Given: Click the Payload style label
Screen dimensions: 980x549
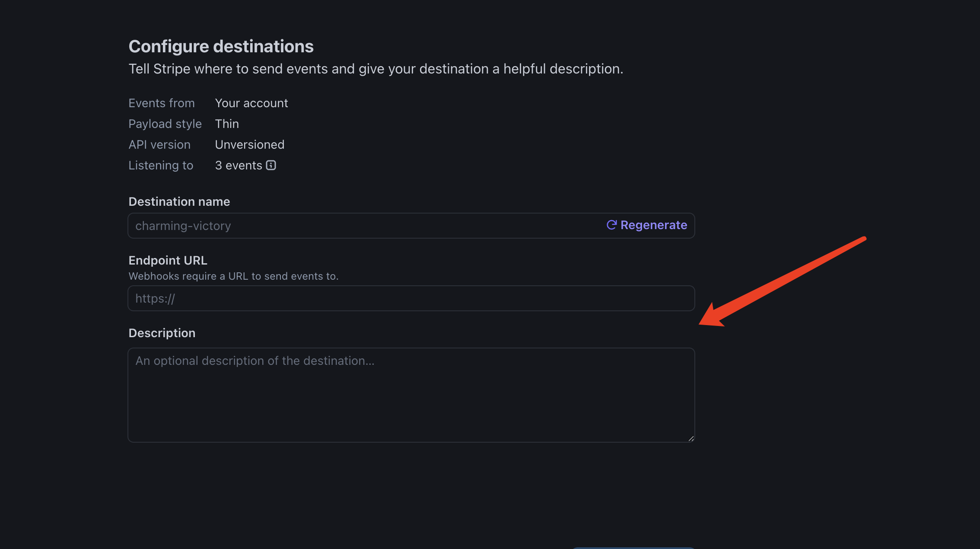Looking at the screenshot, I should click(x=165, y=124).
